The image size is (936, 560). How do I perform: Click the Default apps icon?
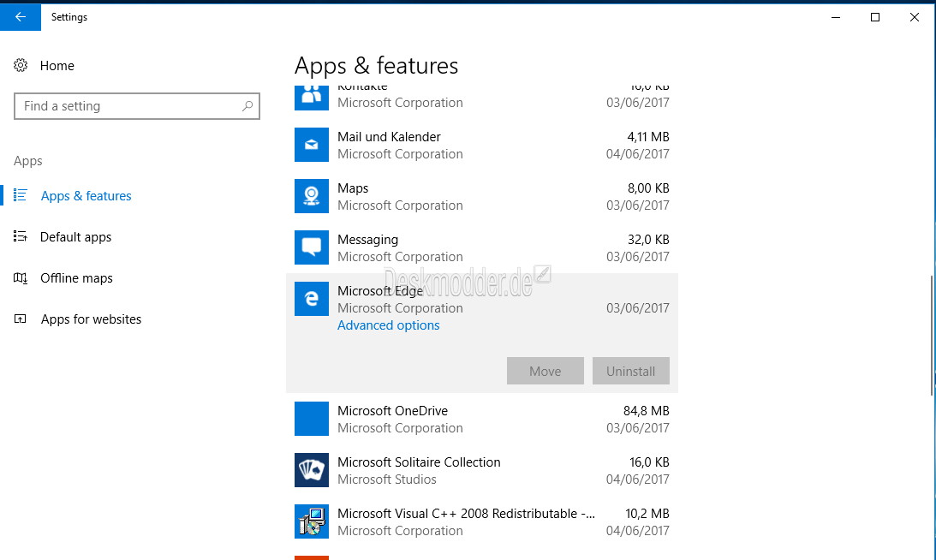(x=21, y=236)
